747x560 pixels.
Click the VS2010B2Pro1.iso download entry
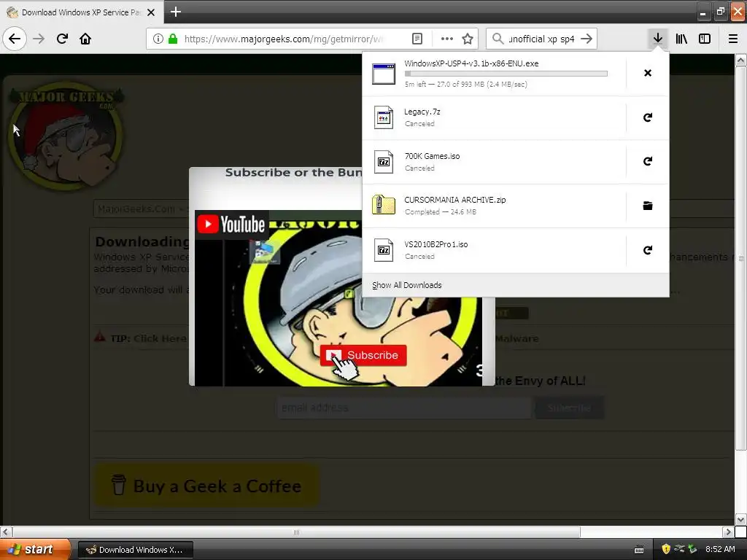[x=494, y=250]
